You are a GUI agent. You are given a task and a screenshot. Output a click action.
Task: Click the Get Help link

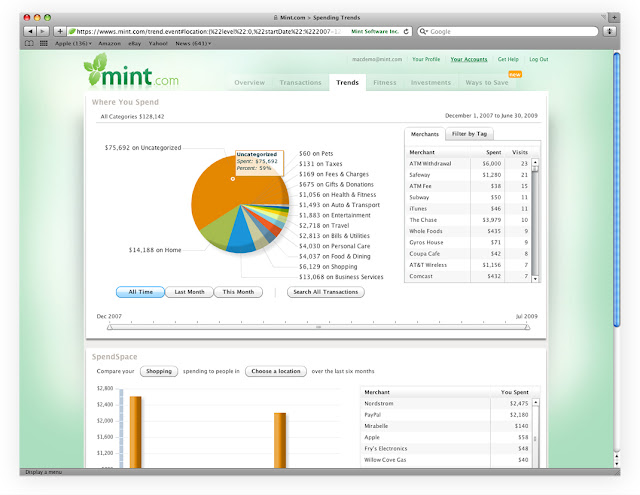point(508,59)
